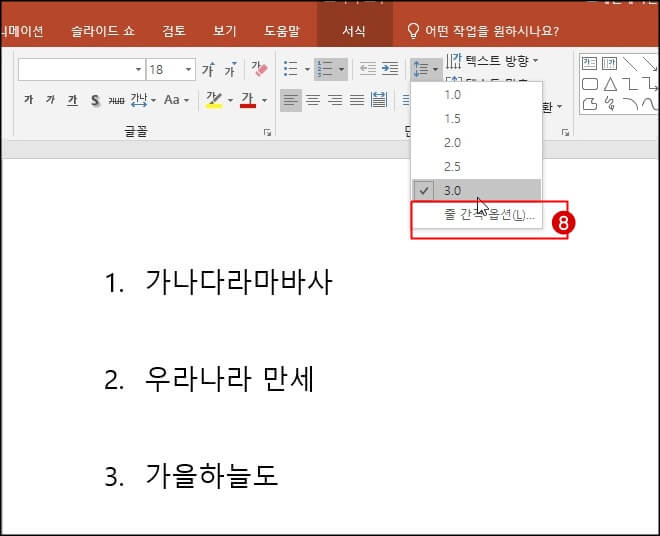Screen dimensions: 660x536
Task: Apply text shadow with the S icon
Action: 95,100
